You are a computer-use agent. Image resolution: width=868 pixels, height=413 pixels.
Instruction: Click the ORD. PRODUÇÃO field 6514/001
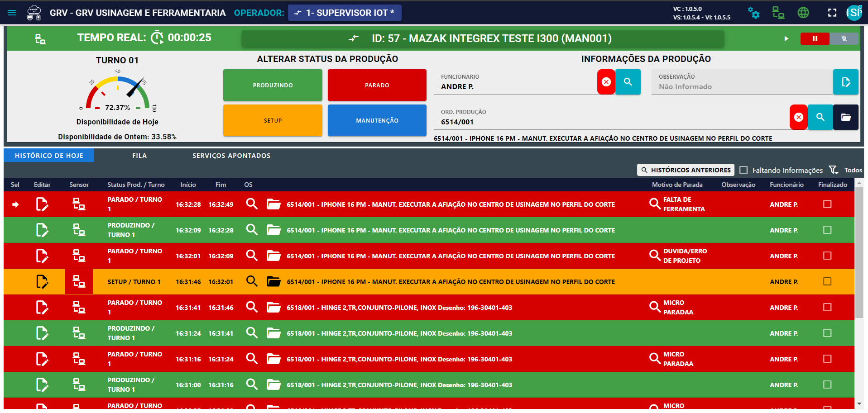click(x=611, y=117)
